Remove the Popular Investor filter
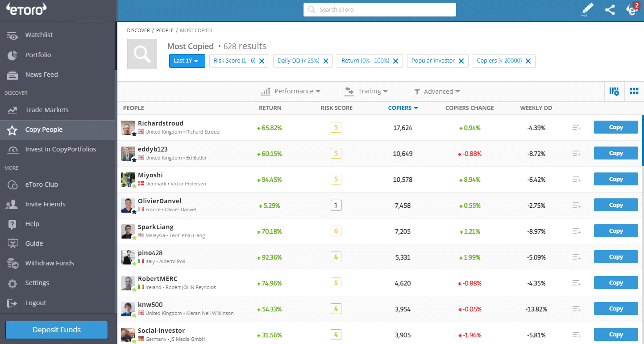This screenshot has height=344, width=644. [x=461, y=61]
